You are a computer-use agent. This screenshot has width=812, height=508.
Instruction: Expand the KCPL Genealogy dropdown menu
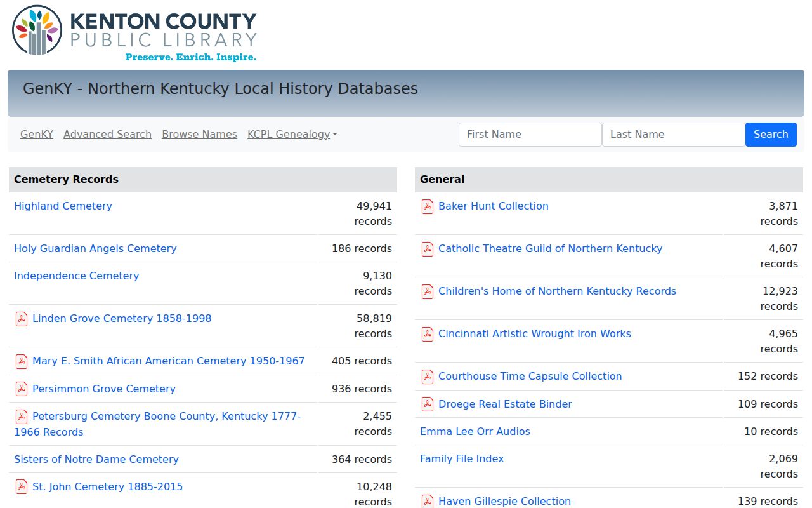click(x=292, y=134)
